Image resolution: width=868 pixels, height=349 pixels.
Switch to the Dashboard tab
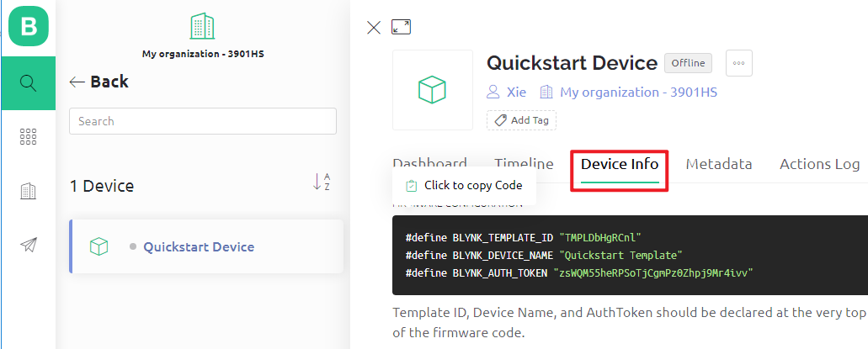(x=429, y=164)
